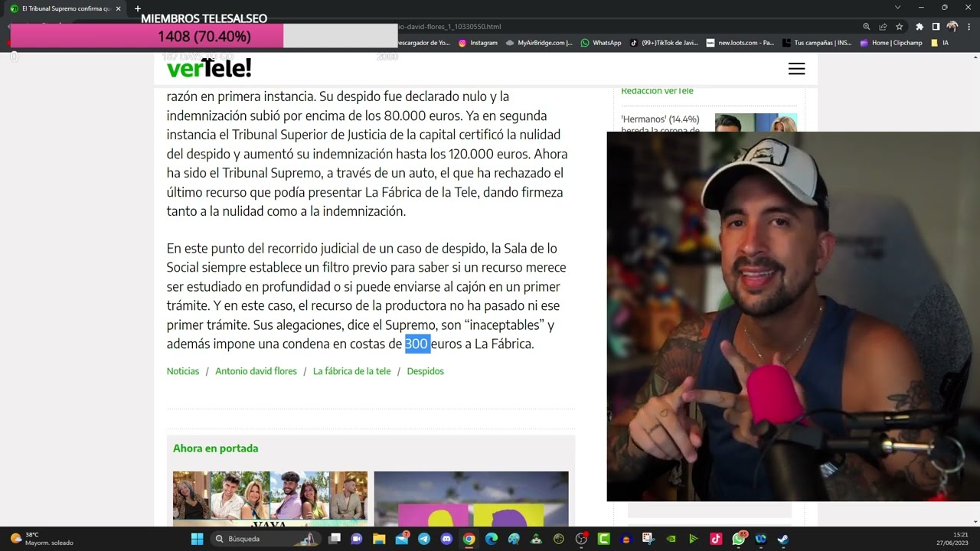
Task: Open Discord from the taskbar
Action: (446, 539)
